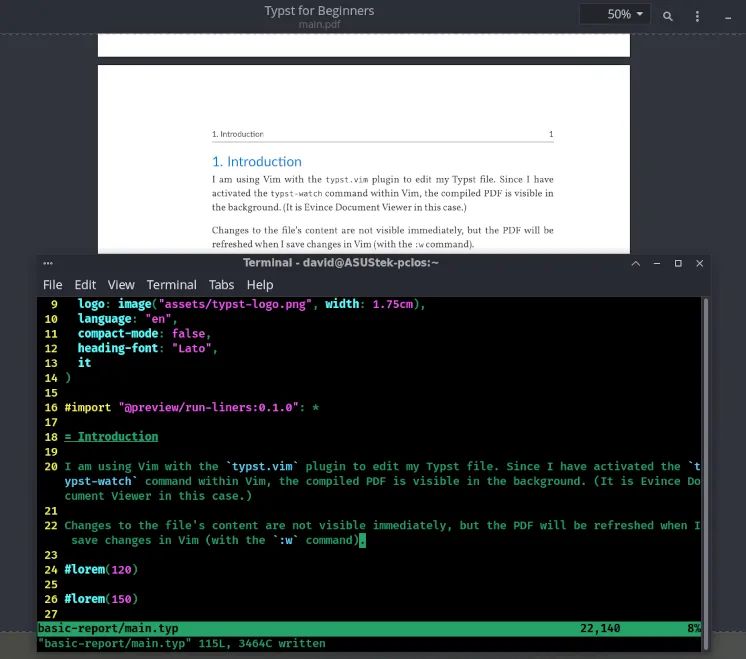Click the page number '1' in PDF header
The image size is (746, 659).
(551, 134)
